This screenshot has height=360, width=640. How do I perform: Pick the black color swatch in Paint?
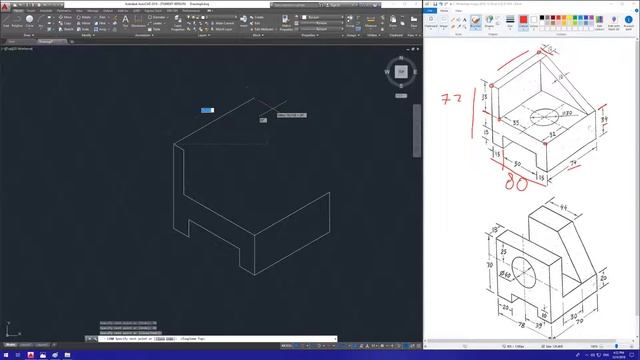point(542,18)
